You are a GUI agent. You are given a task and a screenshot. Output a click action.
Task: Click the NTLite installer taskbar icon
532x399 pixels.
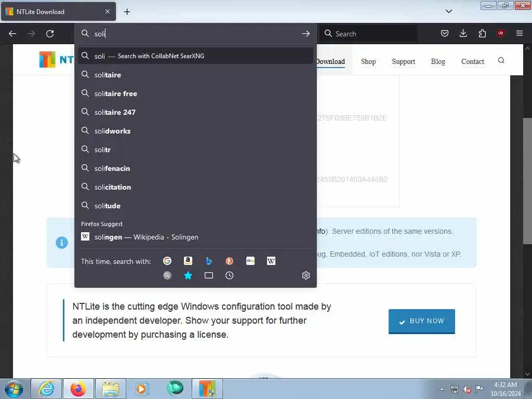207,389
